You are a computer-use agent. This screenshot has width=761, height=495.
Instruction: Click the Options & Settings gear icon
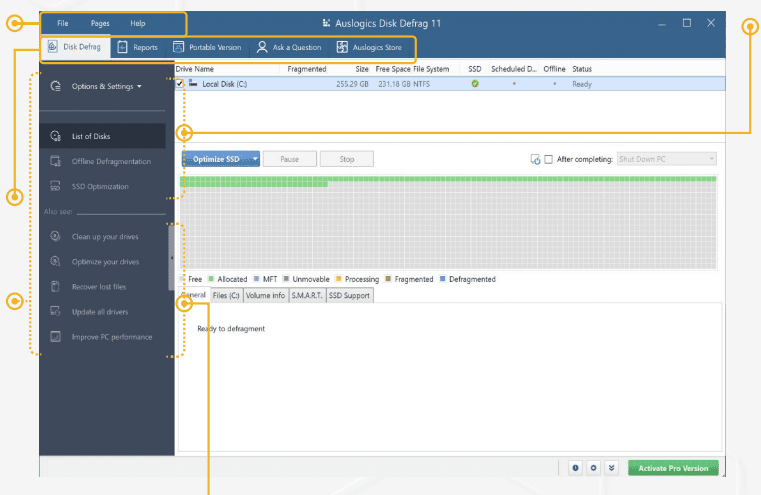[x=56, y=86]
